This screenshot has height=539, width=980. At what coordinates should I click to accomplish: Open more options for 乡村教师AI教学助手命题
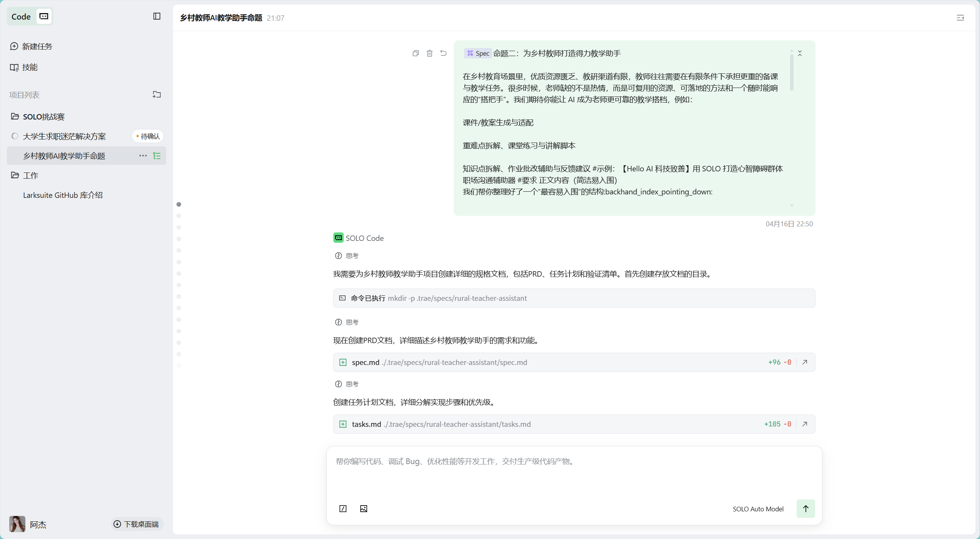coord(143,156)
